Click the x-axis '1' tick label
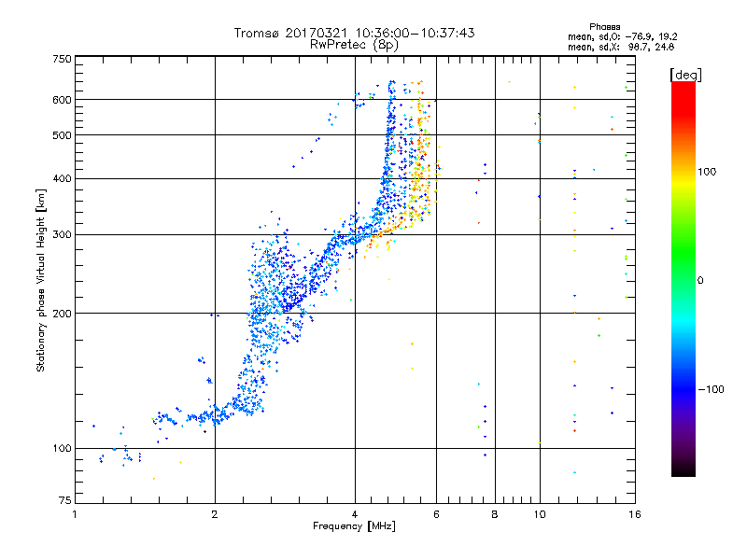 coord(75,514)
